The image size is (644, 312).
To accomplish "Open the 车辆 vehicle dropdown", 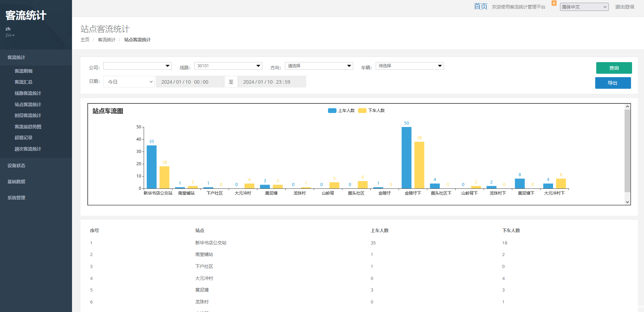I will coord(410,66).
